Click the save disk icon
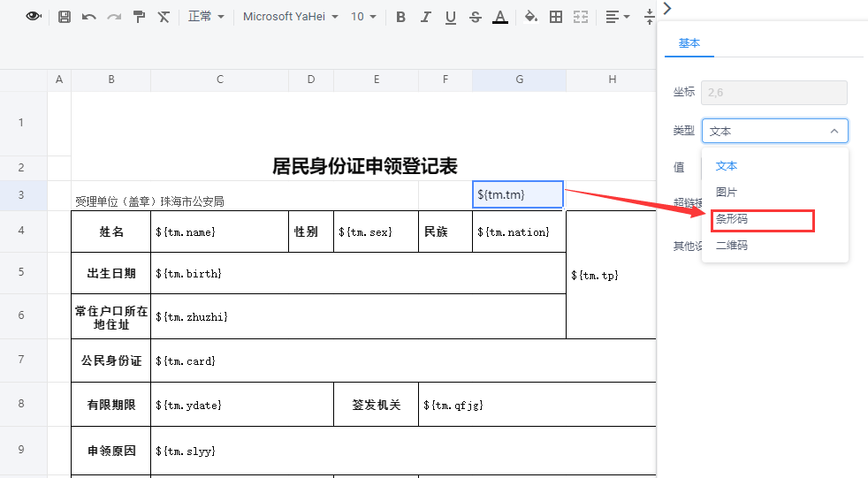The height and width of the screenshot is (478, 868). (65, 17)
